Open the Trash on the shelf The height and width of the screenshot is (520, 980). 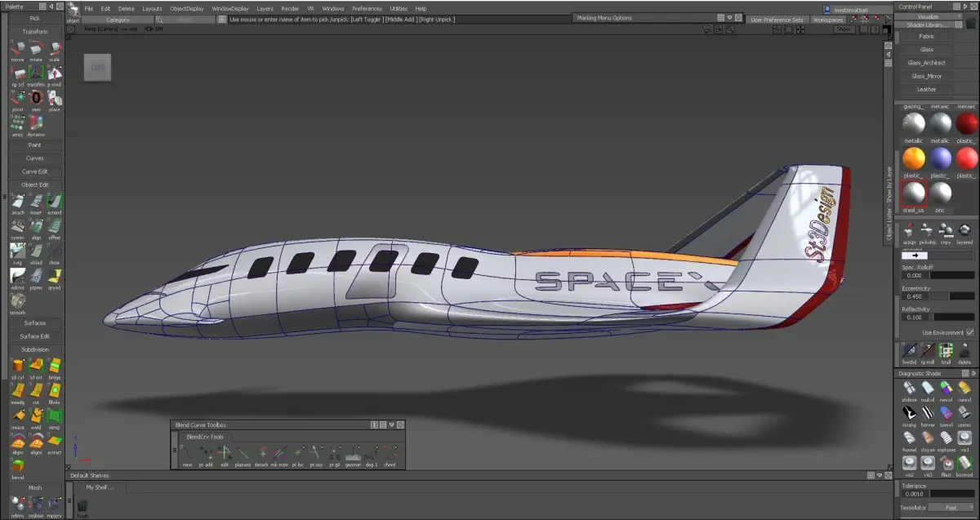tap(82, 509)
